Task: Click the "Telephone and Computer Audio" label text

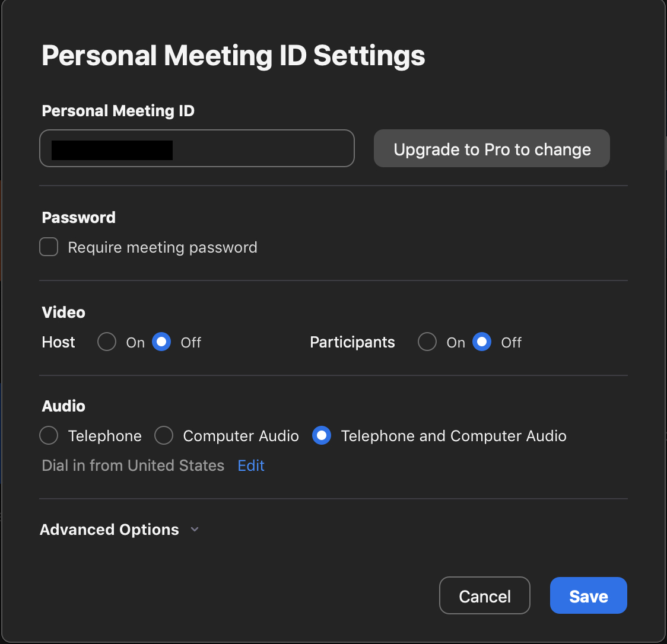Action: (x=453, y=436)
